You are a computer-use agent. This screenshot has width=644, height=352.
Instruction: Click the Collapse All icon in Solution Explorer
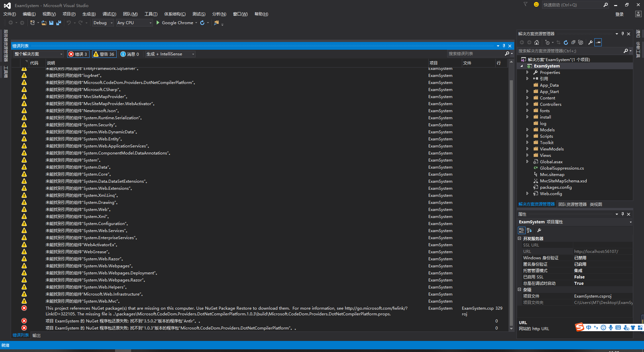[574, 42]
